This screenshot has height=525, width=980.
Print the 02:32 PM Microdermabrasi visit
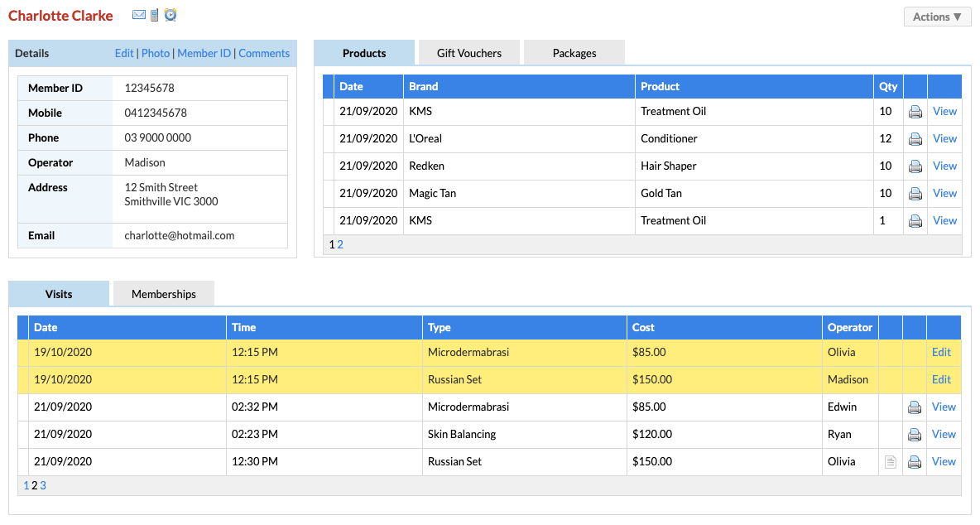tap(915, 407)
